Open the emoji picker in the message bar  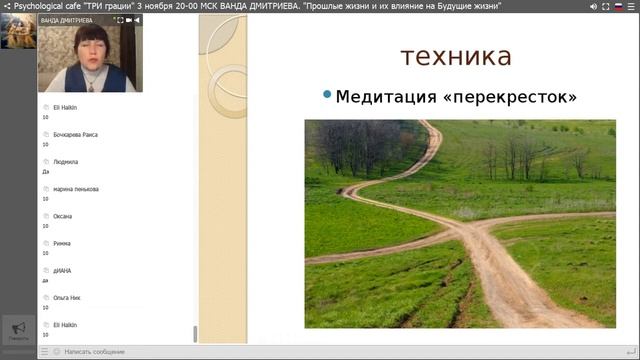coord(57,351)
